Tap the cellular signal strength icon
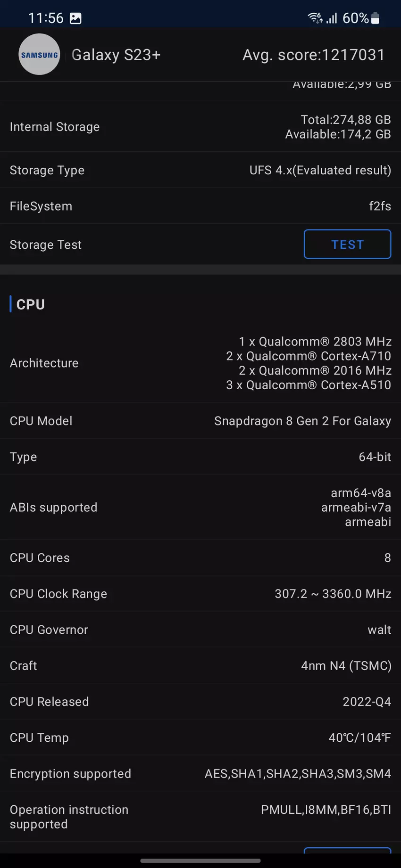The image size is (401, 868). (x=332, y=18)
